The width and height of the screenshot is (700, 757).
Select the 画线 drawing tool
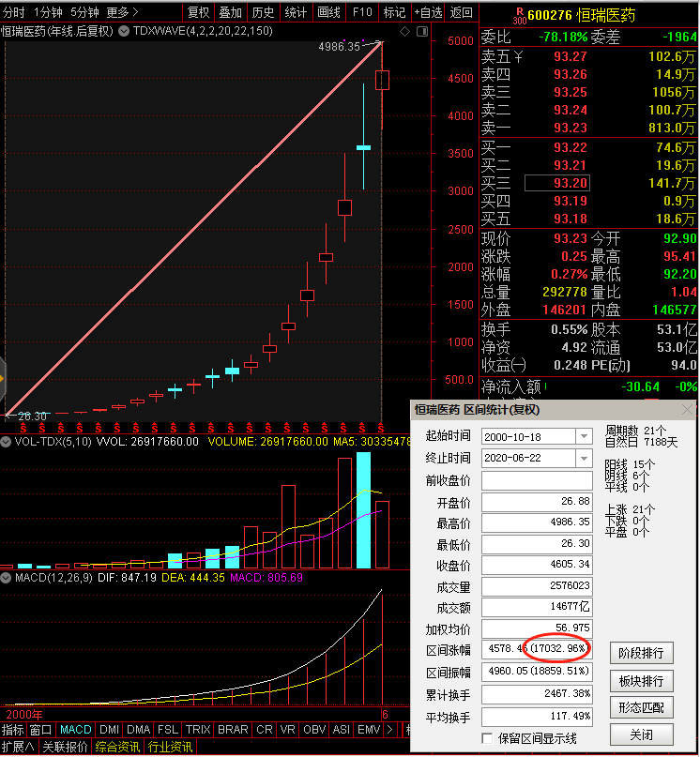point(329,12)
